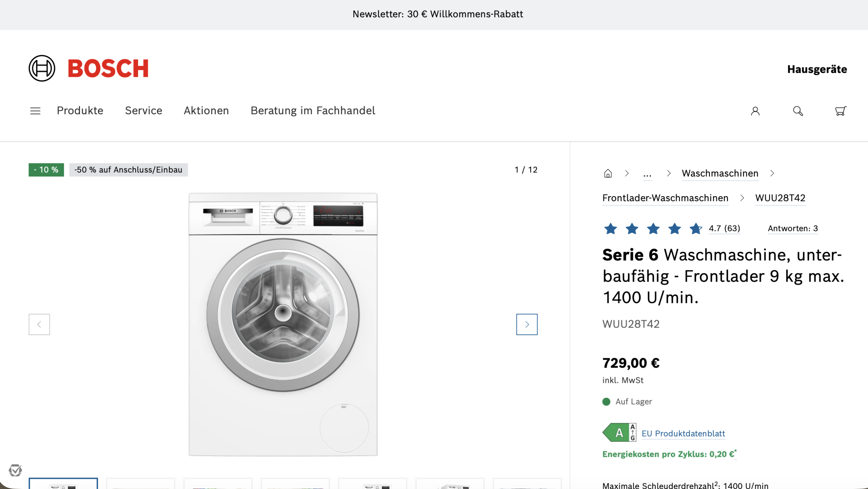The height and width of the screenshot is (489, 868).
Task: Open search with magnifier icon
Action: 798,111
